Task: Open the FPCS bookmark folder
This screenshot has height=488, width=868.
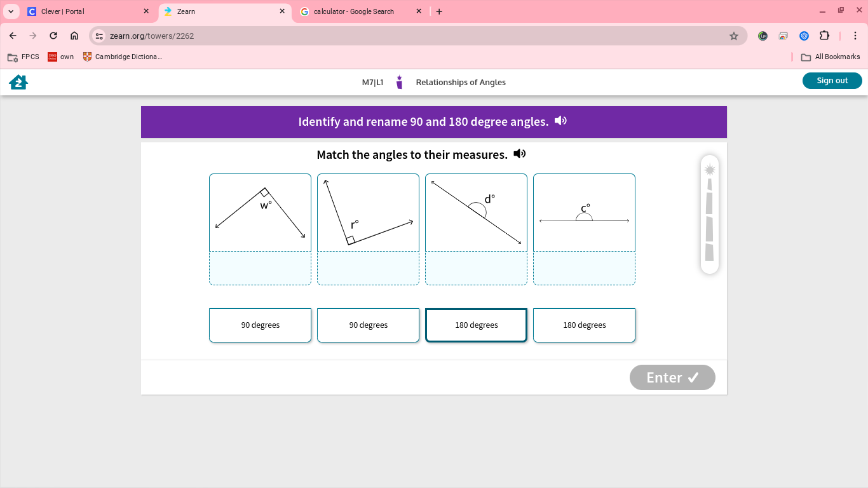Action: tap(24, 57)
